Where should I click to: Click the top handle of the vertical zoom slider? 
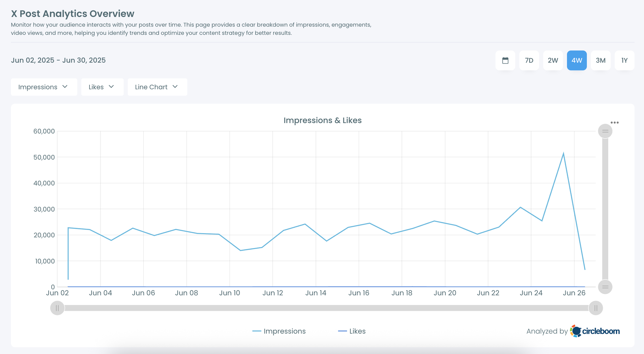point(605,131)
